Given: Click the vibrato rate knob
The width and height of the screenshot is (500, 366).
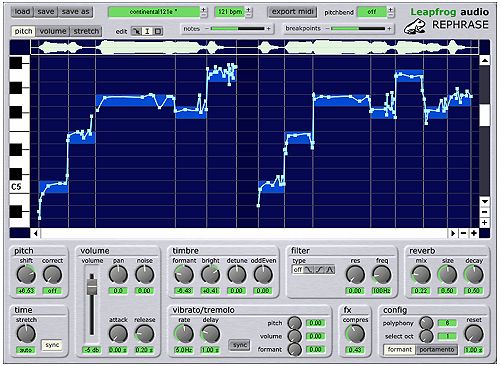Looking at the screenshot, I should click(184, 334).
